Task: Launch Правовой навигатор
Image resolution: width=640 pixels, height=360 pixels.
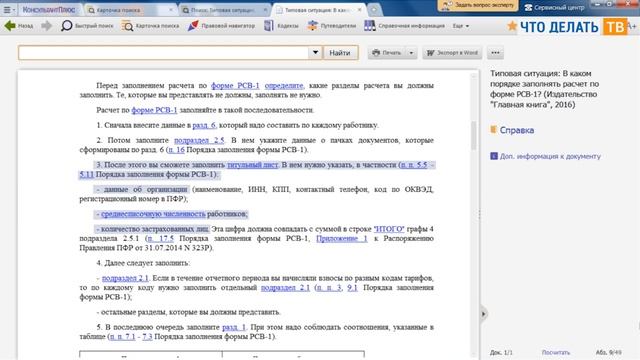Action: (x=221, y=26)
